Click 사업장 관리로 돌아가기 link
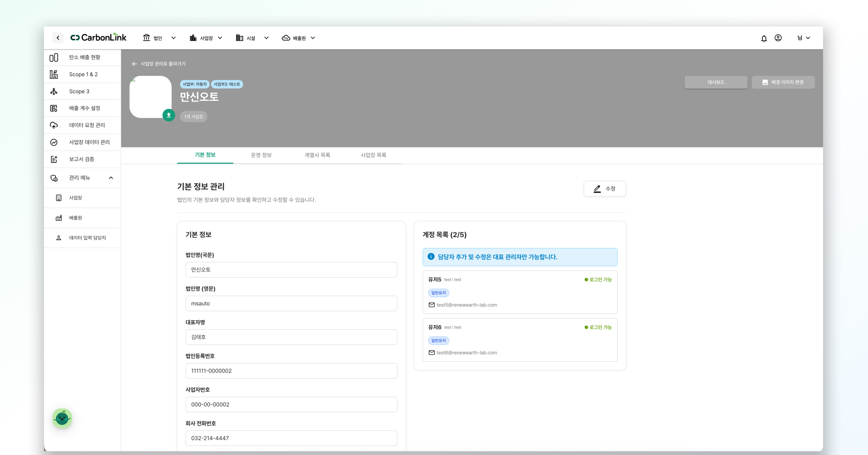 pyautogui.click(x=163, y=64)
